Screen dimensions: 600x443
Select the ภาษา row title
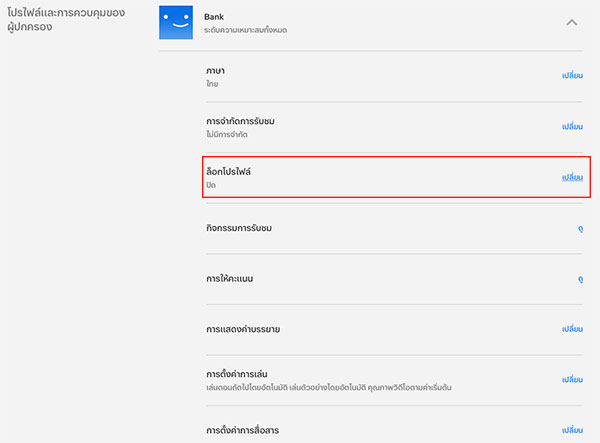(x=215, y=71)
